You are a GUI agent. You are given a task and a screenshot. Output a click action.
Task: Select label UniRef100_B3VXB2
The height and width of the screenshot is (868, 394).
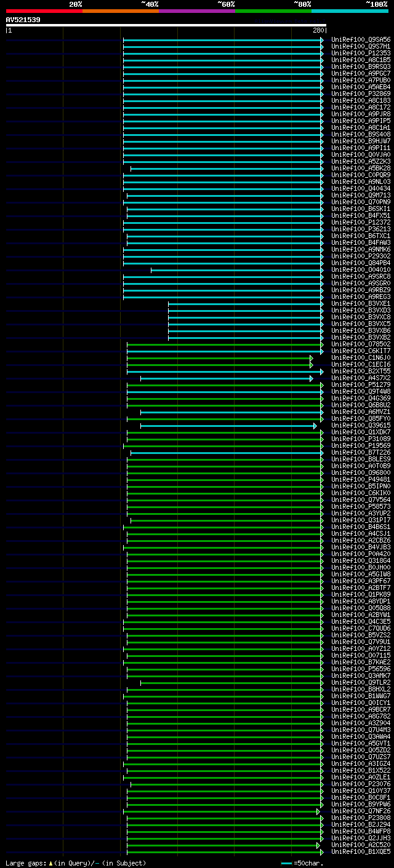[361, 337]
